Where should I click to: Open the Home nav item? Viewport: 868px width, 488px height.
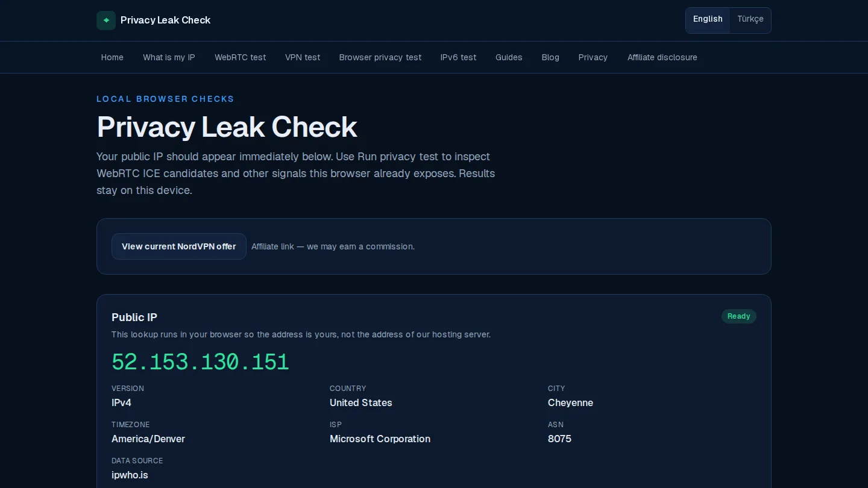[x=112, y=57]
